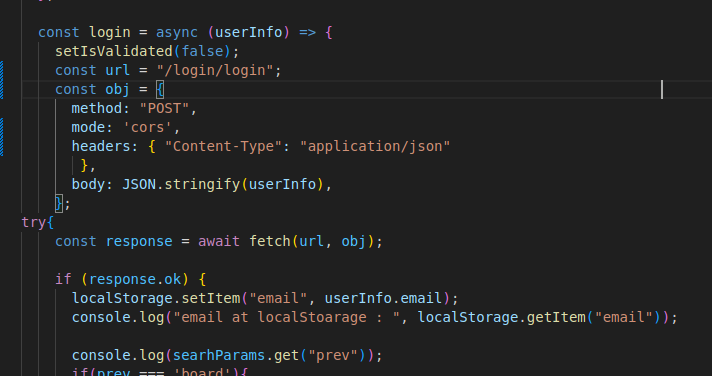Click the "POST" method value
The height and width of the screenshot is (376, 712).
coord(164,109)
